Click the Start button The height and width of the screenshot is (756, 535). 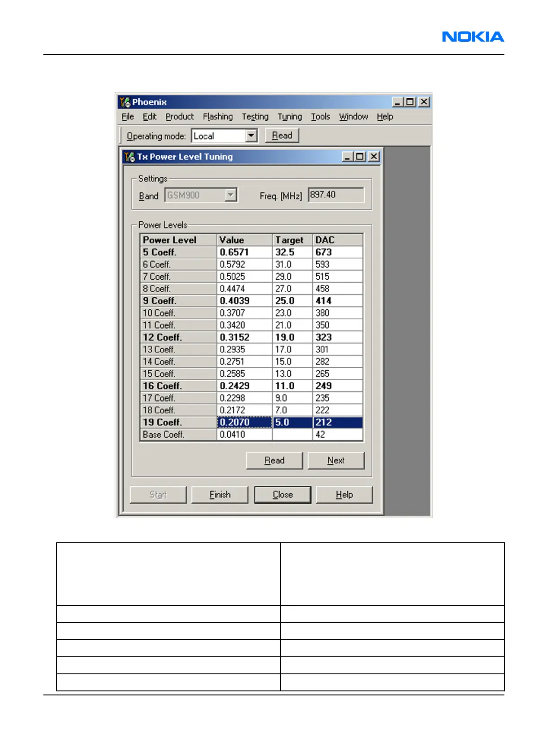158,495
